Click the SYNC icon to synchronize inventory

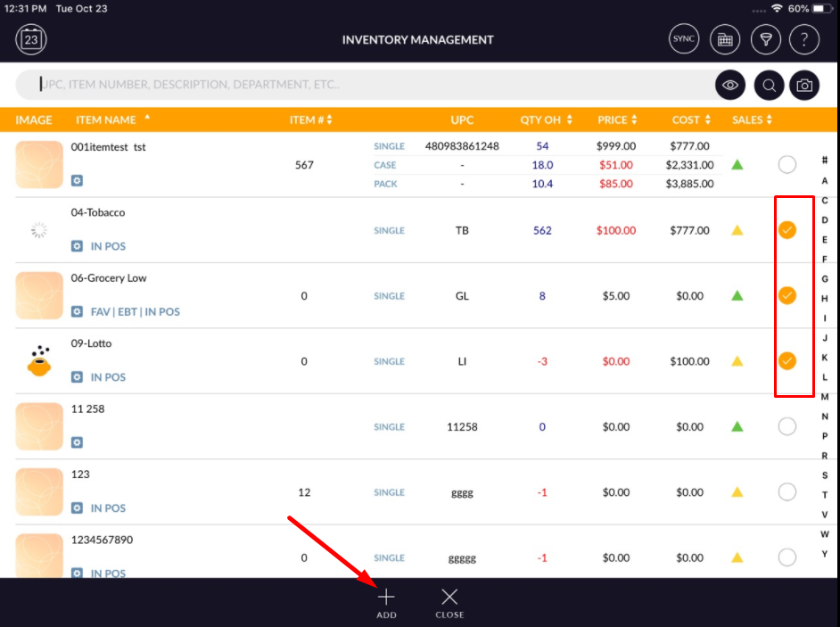click(x=683, y=39)
